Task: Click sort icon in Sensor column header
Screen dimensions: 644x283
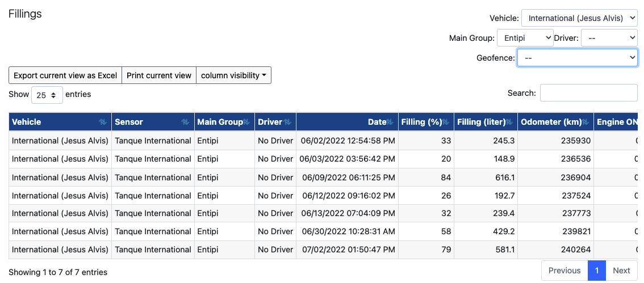Action: pyautogui.click(x=185, y=122)
